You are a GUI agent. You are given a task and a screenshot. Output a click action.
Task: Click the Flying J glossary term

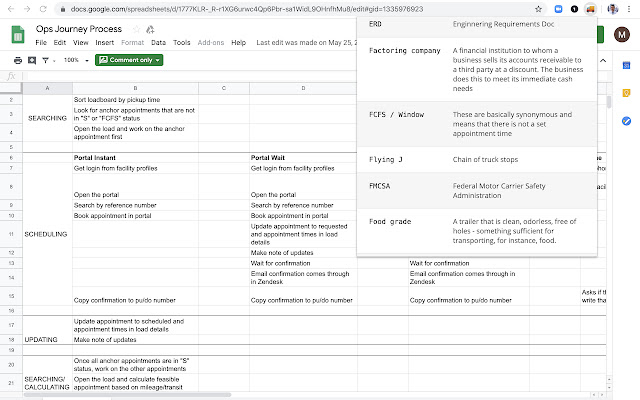tap(386, 160)
